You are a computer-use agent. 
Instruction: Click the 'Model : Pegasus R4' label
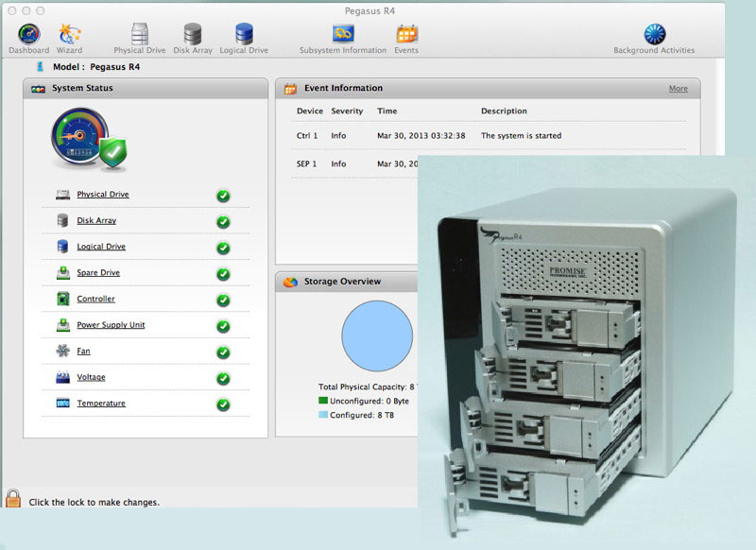tap(96, 66)
